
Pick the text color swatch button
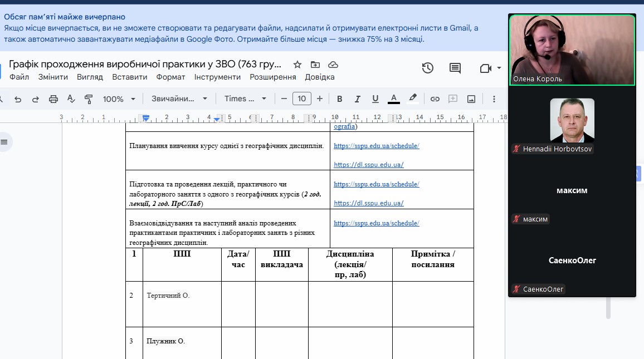tap(394, 99)
